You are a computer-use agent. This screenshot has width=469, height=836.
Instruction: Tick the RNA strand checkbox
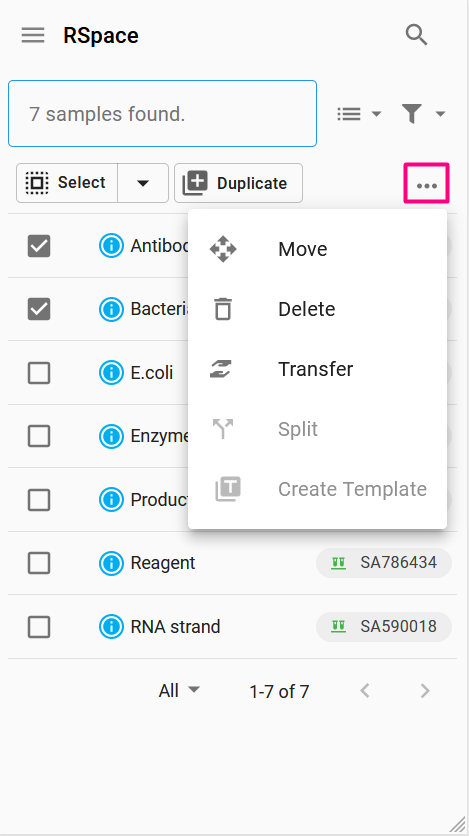(x=39, y=626)
